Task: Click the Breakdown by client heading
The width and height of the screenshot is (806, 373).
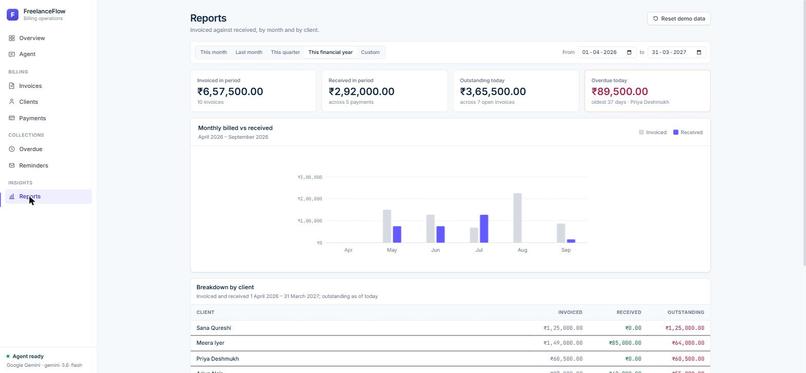Action: [x=225, y=287]
